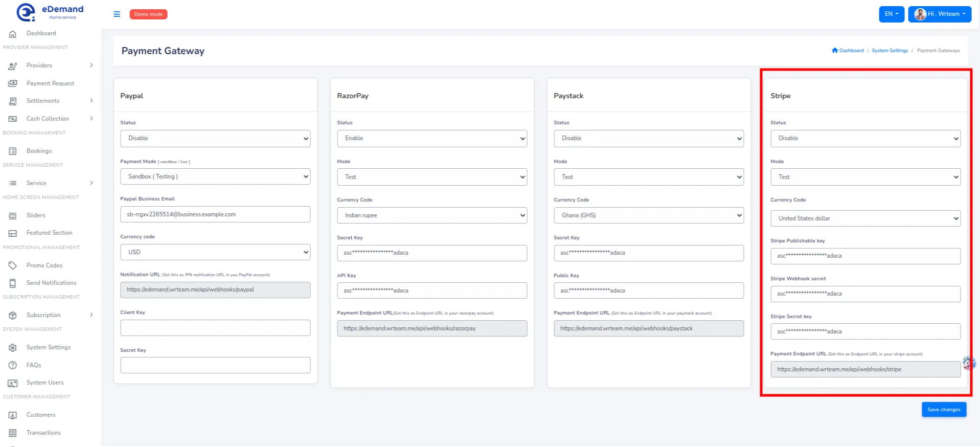Click the Stripe Publishable key field
This screenshot has width=980, height=447.
pos(865,256)
